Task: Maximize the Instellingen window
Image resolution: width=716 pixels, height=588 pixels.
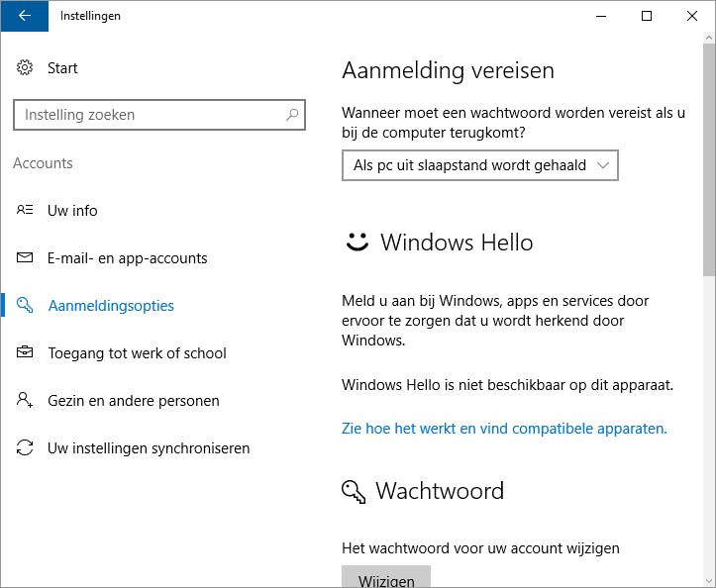Action: click(647, 16)
